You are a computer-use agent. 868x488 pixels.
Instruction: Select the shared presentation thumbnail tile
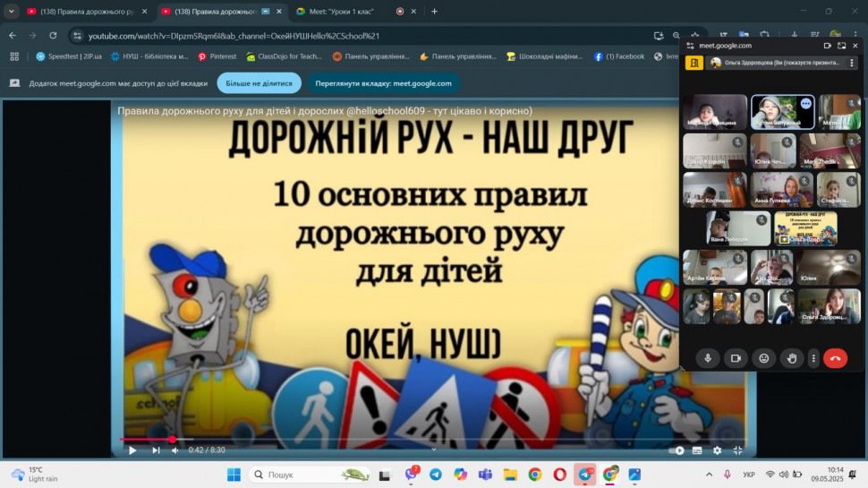point(805,227)
